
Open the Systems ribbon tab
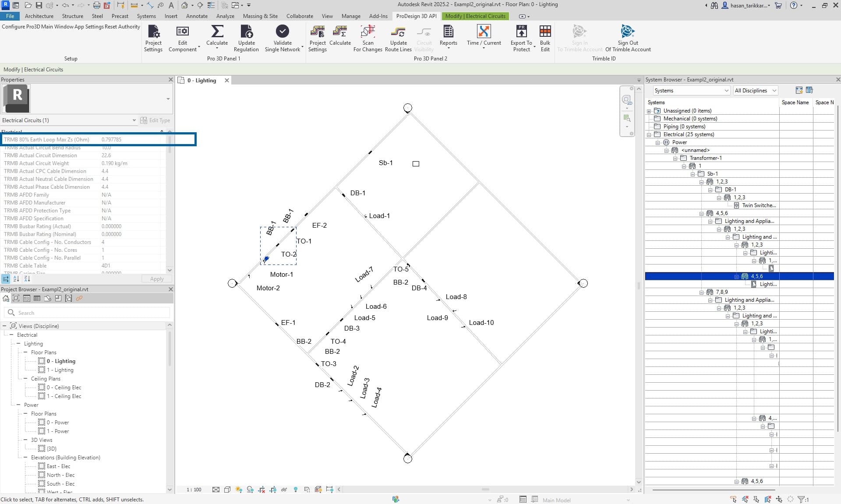(146, 16)
